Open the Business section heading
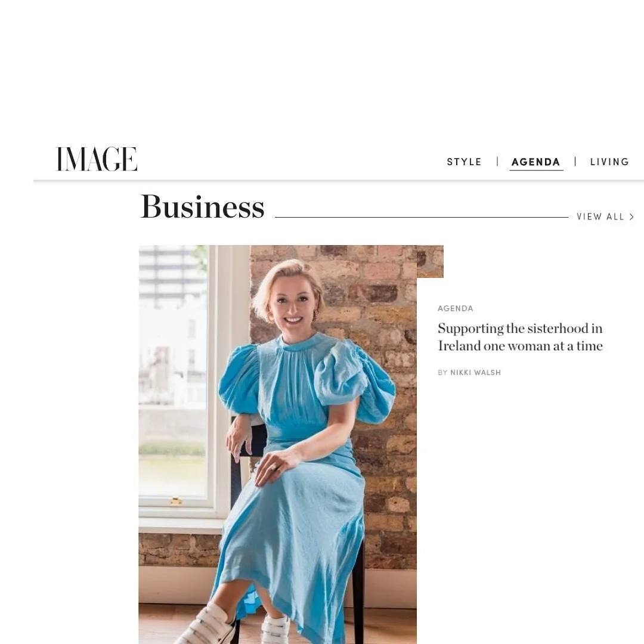Screen dimensions: 644x644 [203, 206]
